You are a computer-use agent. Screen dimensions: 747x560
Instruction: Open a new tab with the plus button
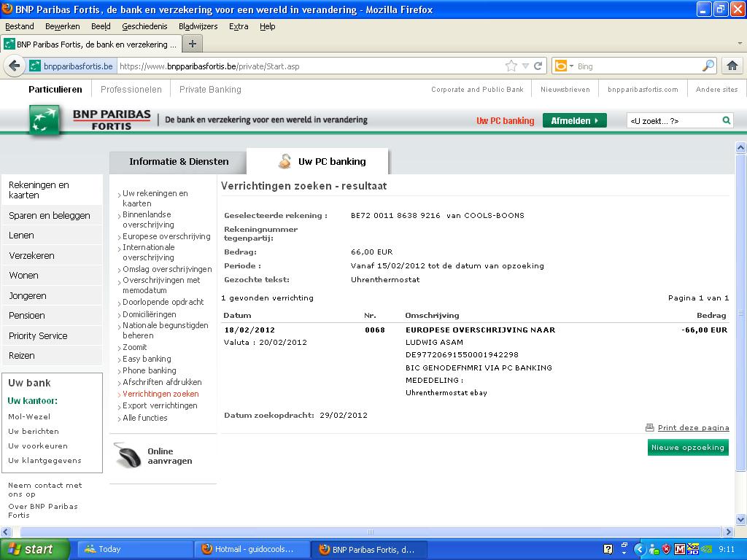pos(193,44)
